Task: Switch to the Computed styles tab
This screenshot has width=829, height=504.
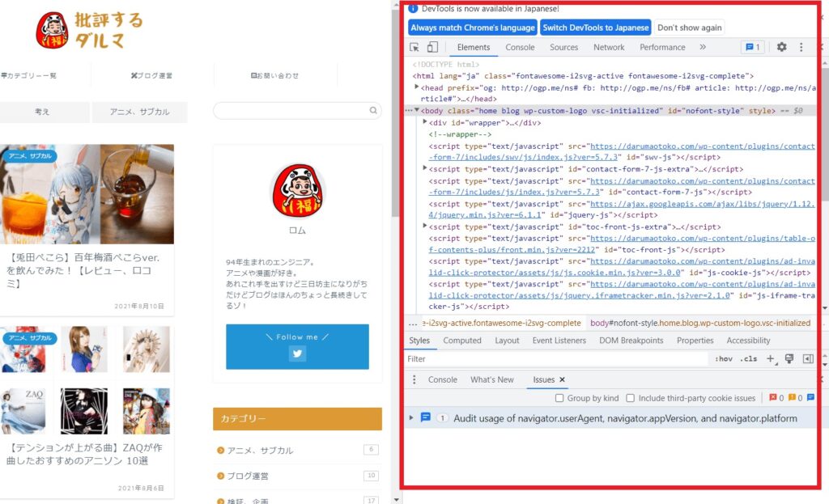Action: pos(462,341)
